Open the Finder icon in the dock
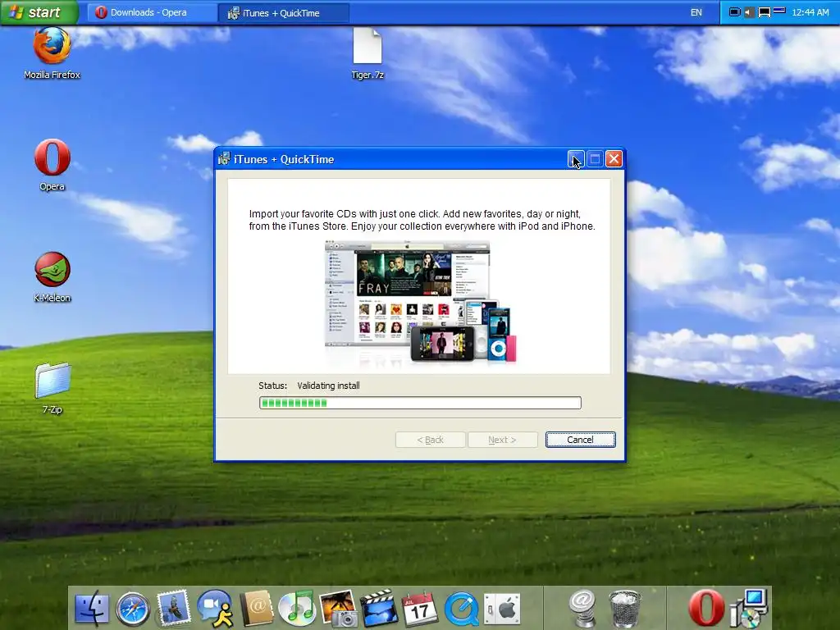 click(x=92, y=609)
